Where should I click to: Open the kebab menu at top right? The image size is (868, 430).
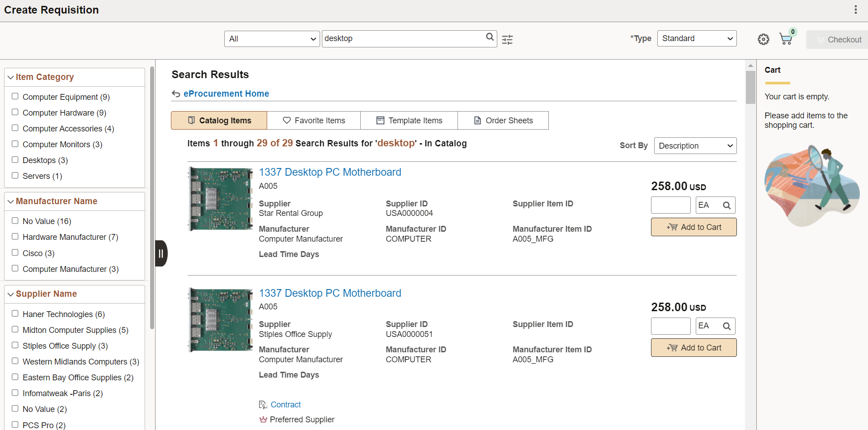(856, 9)
